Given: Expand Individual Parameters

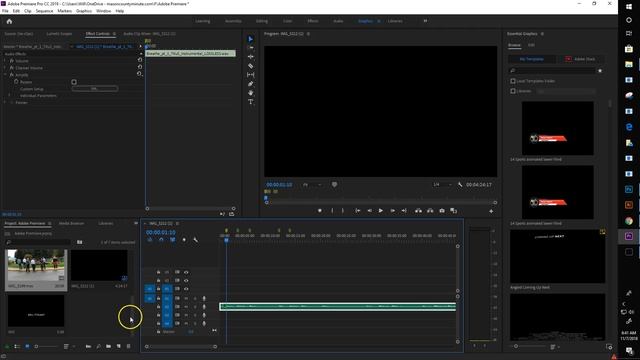Looking at the screenshot, I should pyautogui.click(x=10, y=96).
